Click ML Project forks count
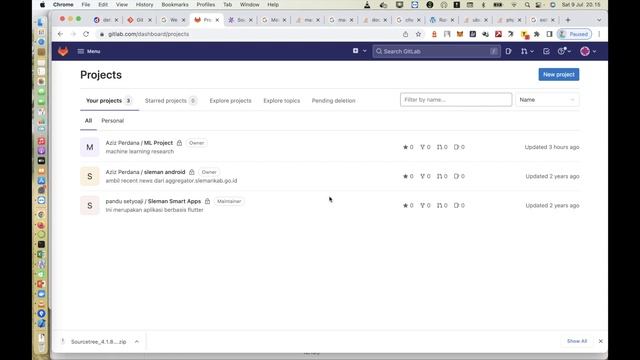 click(x=425, y=147)
